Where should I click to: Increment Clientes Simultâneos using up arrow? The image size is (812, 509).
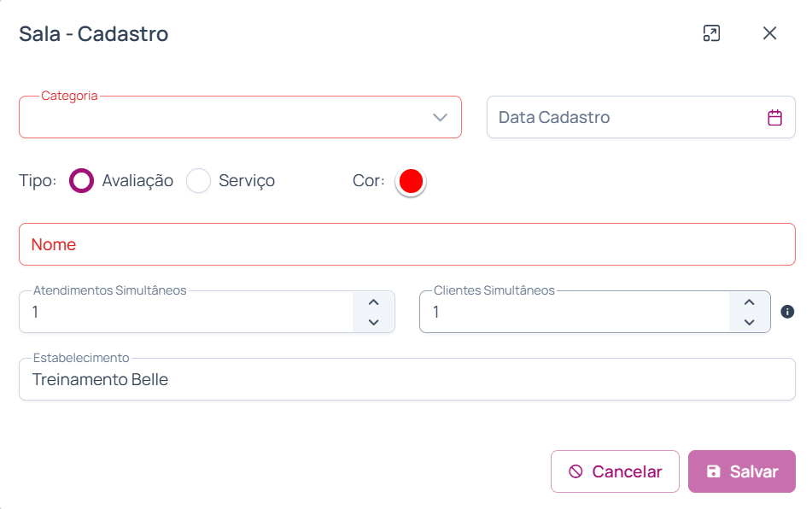(x=749, y=302)
